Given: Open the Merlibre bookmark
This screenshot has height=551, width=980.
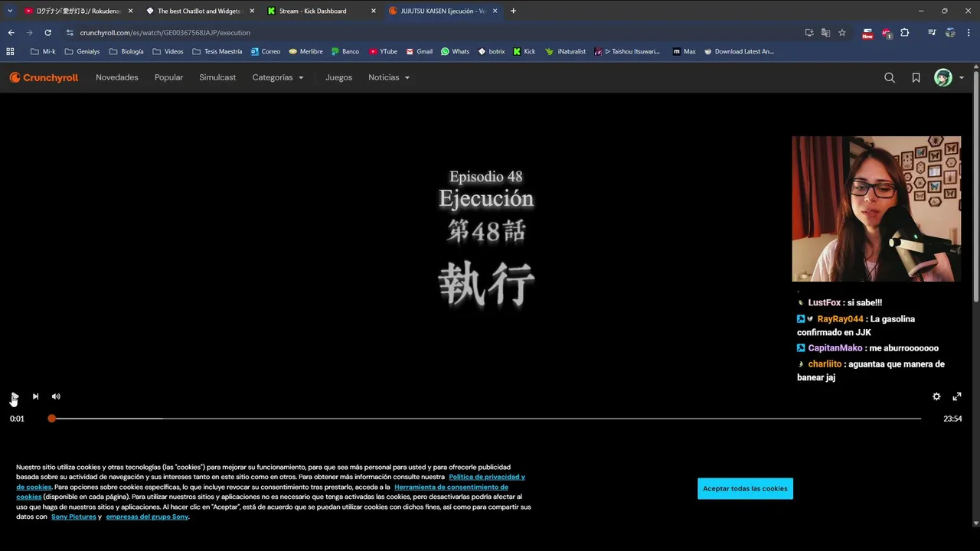Looking at the screenshot, I should point(306,51).
